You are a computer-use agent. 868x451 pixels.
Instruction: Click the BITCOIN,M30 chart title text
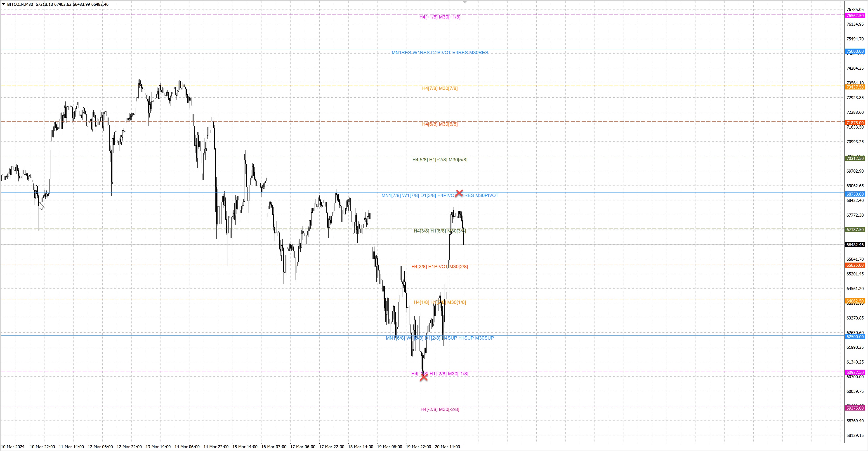tap(20, 4)
